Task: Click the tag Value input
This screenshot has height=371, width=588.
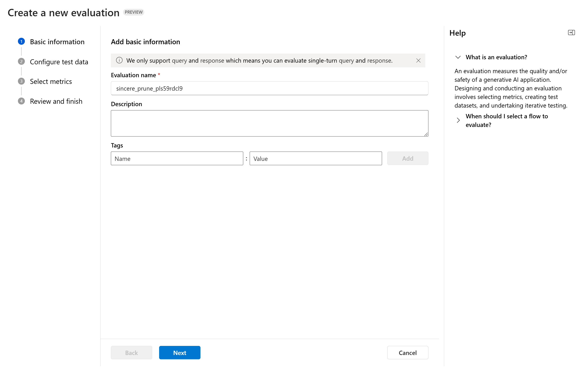Action: [315, 158]
